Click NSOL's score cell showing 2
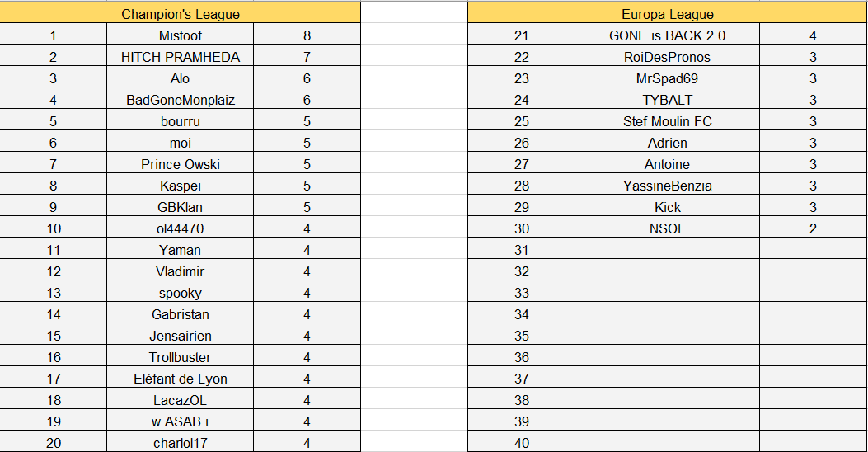Screen dimensions: 868x452 813,228
